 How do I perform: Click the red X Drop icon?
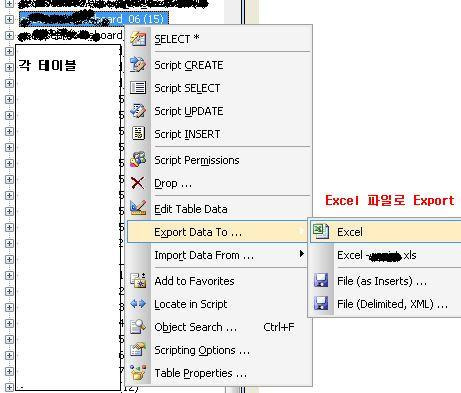pyautogui.click(x=138, y=183)
